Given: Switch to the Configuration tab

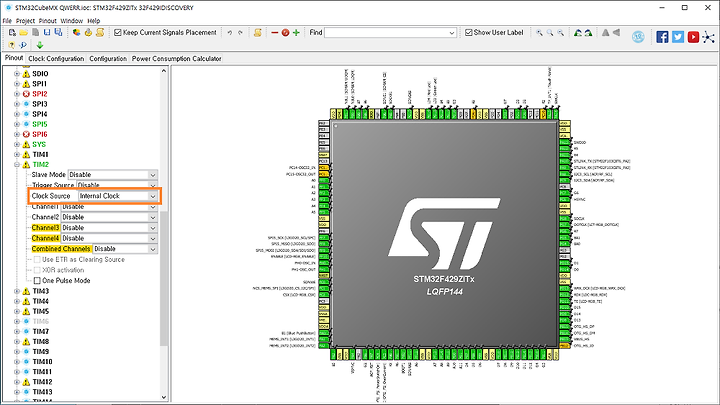Looking at the screenshot, I should pos(108,59).
